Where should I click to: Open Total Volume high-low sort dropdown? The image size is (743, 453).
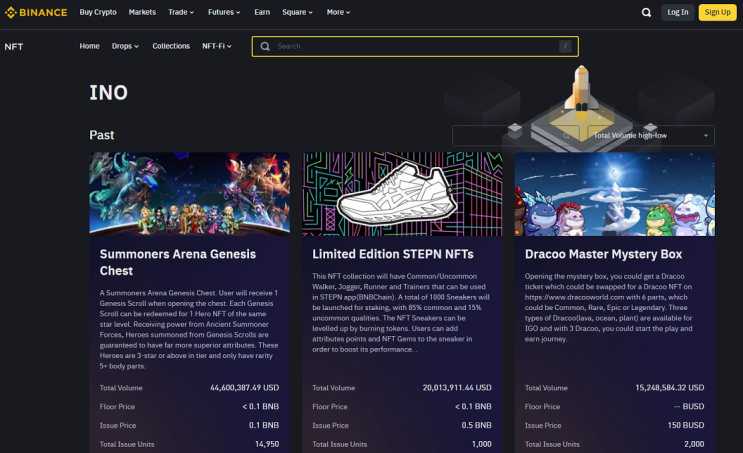pyautogui.click(x=651, y=136)
